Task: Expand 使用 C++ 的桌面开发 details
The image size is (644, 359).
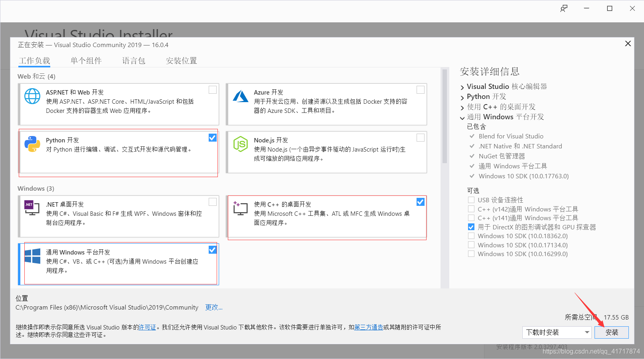Action: pos(462,108)
